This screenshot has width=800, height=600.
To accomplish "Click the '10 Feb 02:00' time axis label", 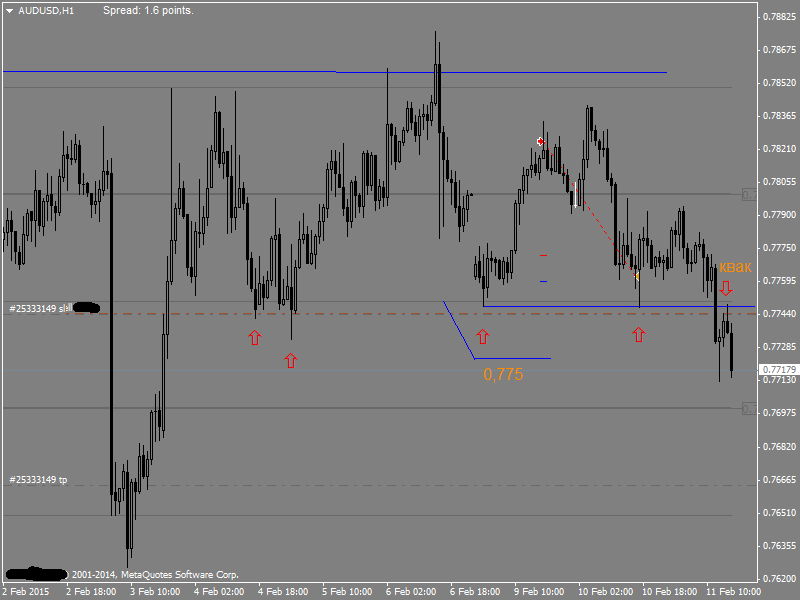I will pos(605,592).
